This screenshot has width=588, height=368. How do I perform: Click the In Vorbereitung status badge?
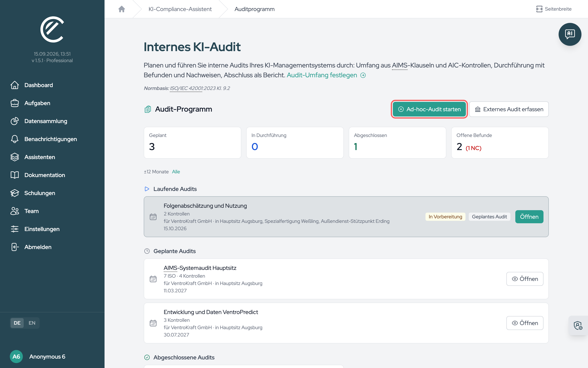click(x=445, y=217)
